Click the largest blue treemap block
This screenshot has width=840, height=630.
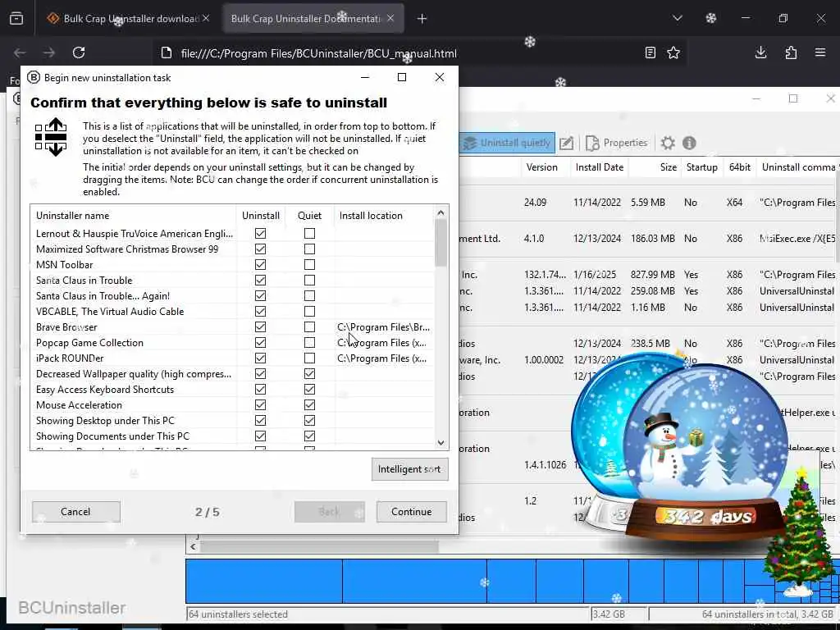point(263,582)
